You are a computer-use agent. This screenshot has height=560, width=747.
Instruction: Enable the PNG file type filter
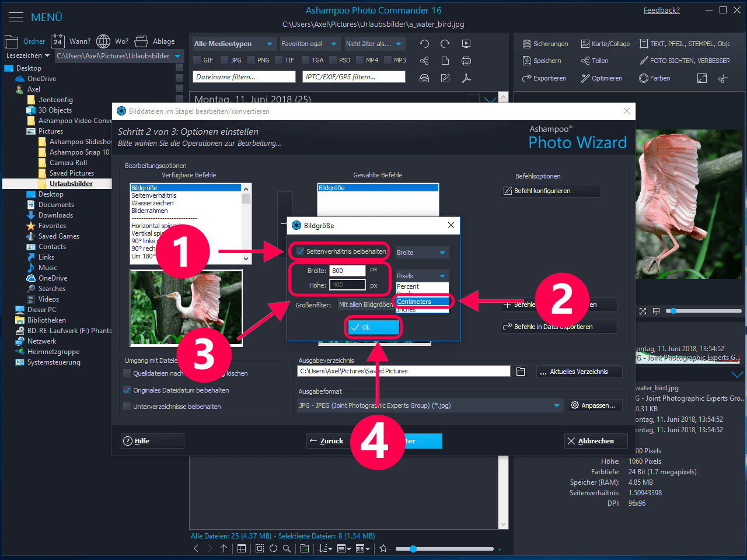point(251,60)
